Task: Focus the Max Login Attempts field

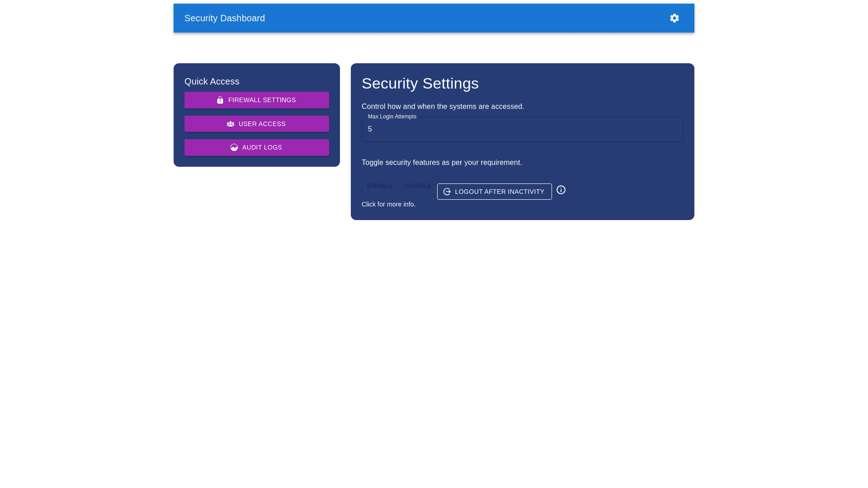Action: pos(522,130)
